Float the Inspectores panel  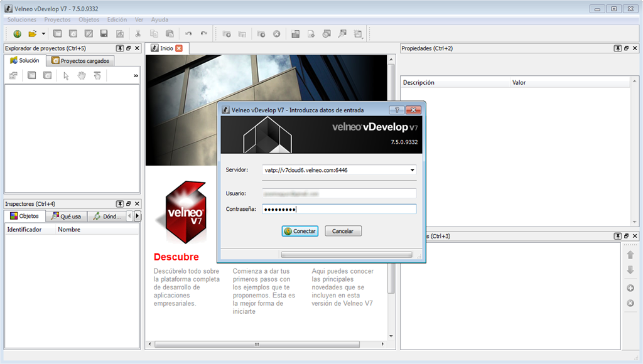tap(128, 204)
